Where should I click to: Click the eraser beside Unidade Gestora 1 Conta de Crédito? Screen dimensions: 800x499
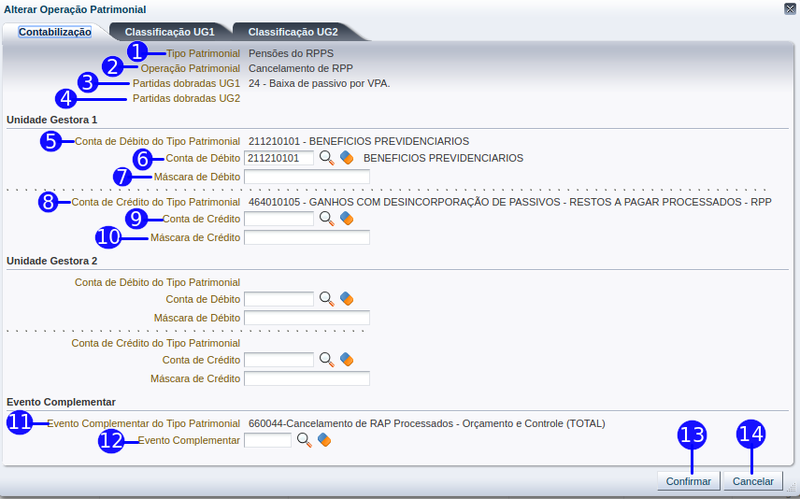(347, 219)
